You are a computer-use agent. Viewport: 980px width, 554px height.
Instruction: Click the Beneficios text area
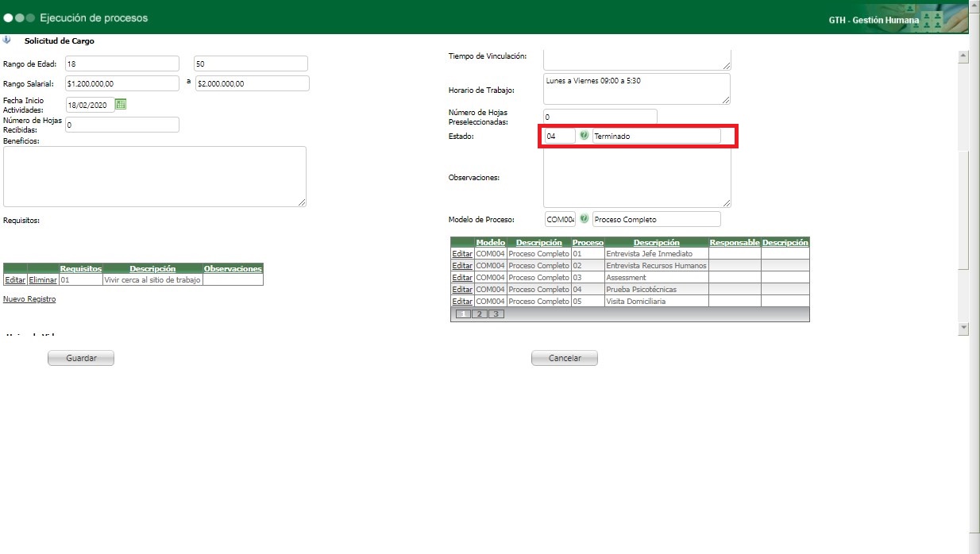(x=155, y=176)
